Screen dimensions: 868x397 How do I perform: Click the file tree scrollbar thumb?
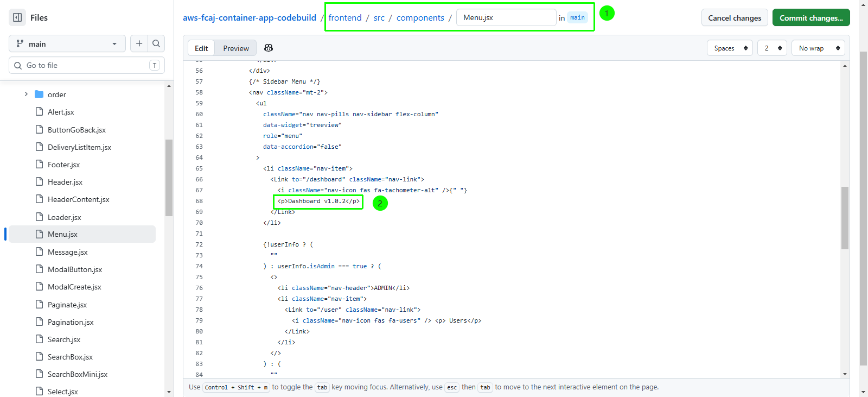[169, 178]
